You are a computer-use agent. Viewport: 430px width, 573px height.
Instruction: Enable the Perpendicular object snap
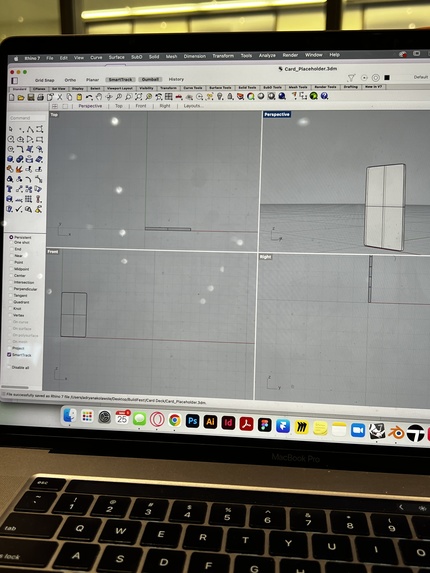[x=11, y=289]
